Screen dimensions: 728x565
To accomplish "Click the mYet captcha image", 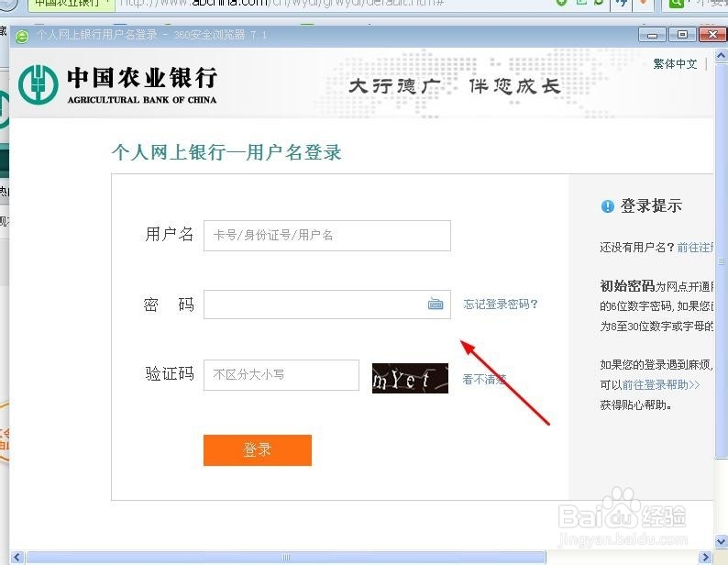I will pyautogui.click(x=410, y=378).
